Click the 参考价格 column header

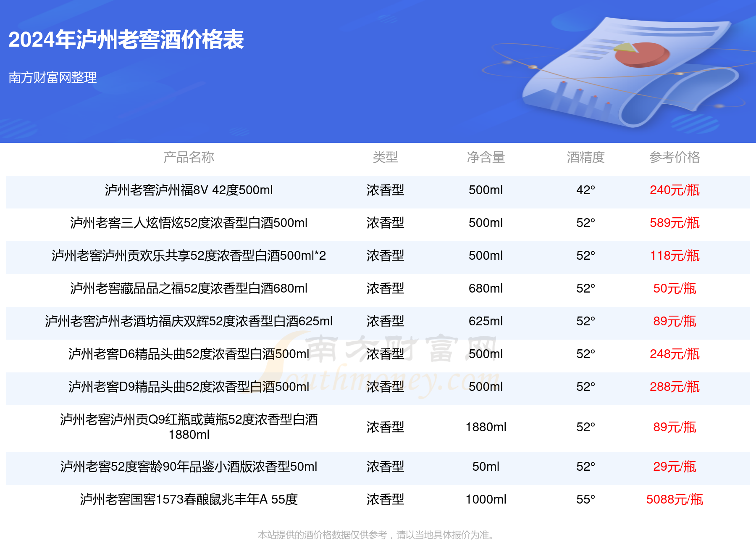[x=675, y=157]
